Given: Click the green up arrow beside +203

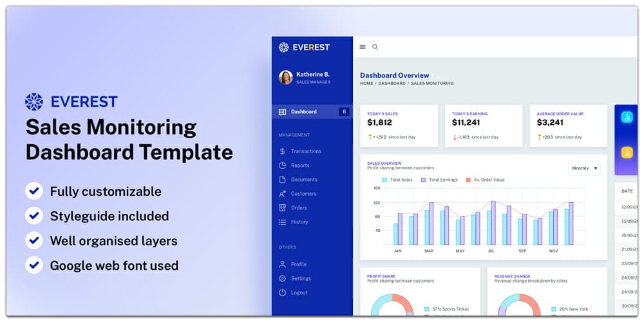Looking at the screenshot, I should [539, 137].
